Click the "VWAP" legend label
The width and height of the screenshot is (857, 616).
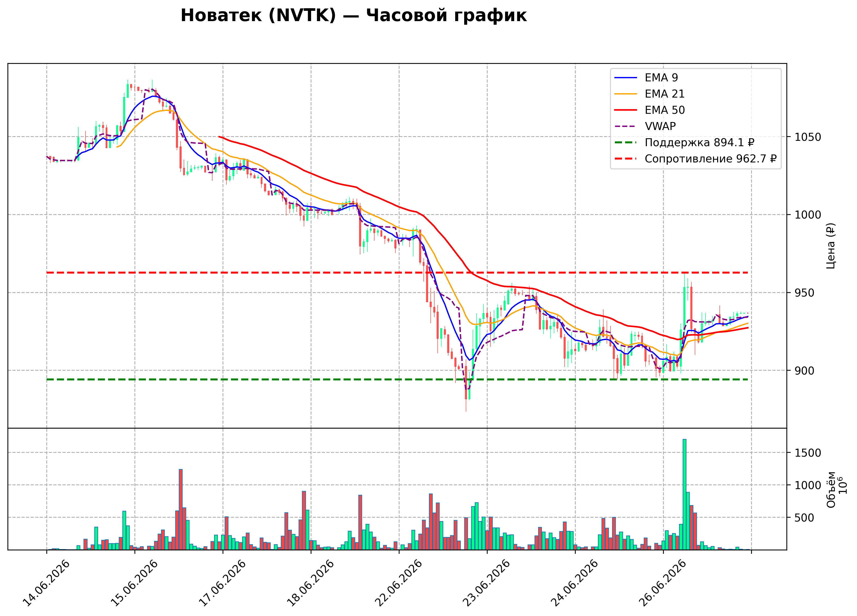tap(660, 126)
